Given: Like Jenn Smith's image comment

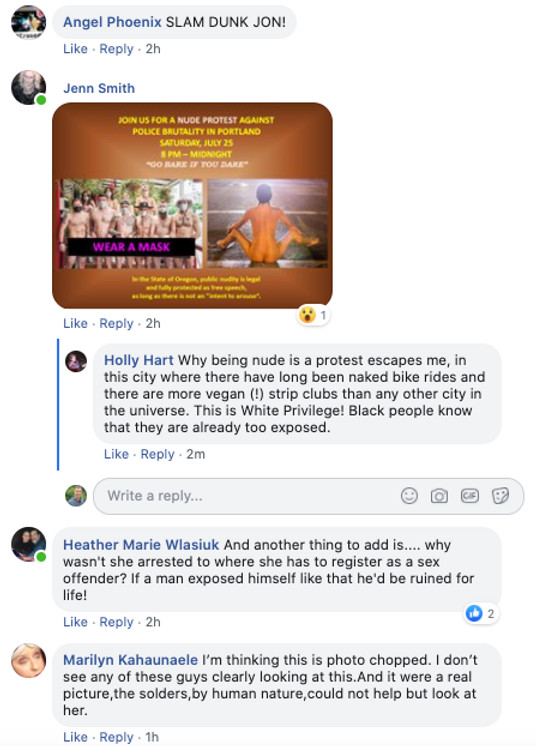Looking at the screenshot, I should coord(75,324).
